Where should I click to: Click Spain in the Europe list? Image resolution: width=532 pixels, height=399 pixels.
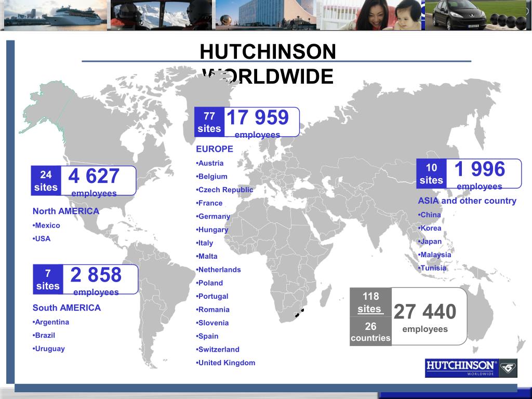[207, 336]
